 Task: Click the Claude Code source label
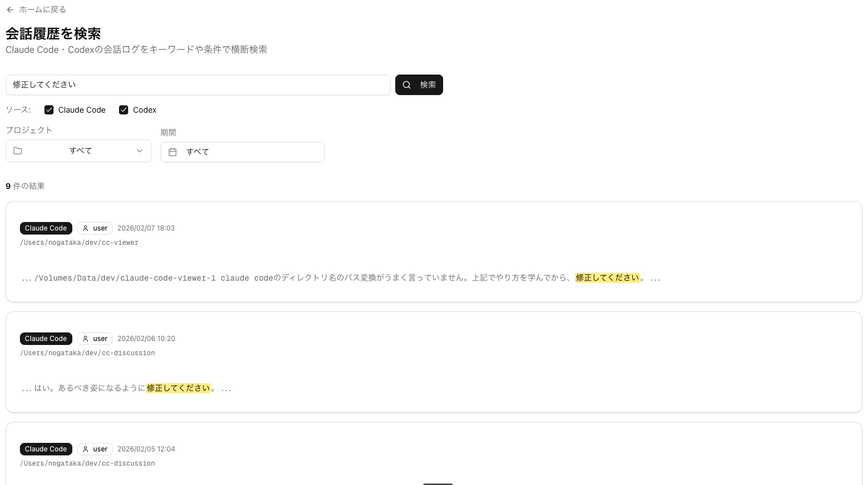pyautogui.click(x=82, y=110)
